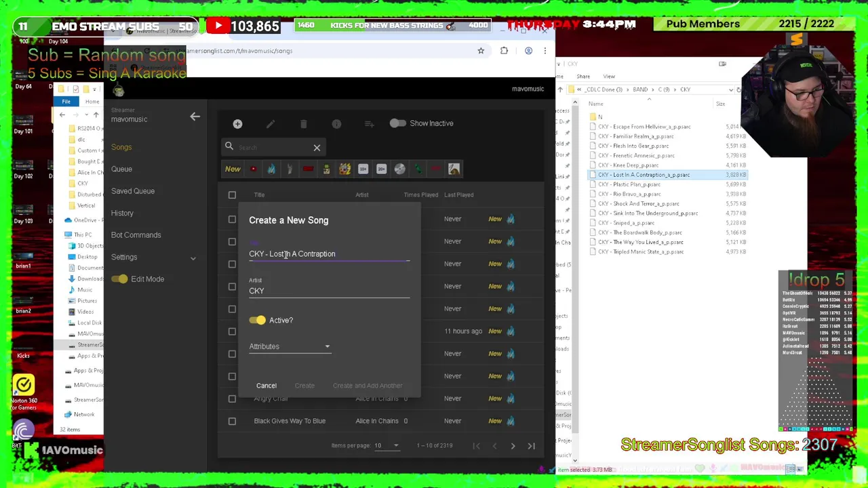
Task: Open the Bot Commands page
Action: pyautogui.click(x=136, y=235)
